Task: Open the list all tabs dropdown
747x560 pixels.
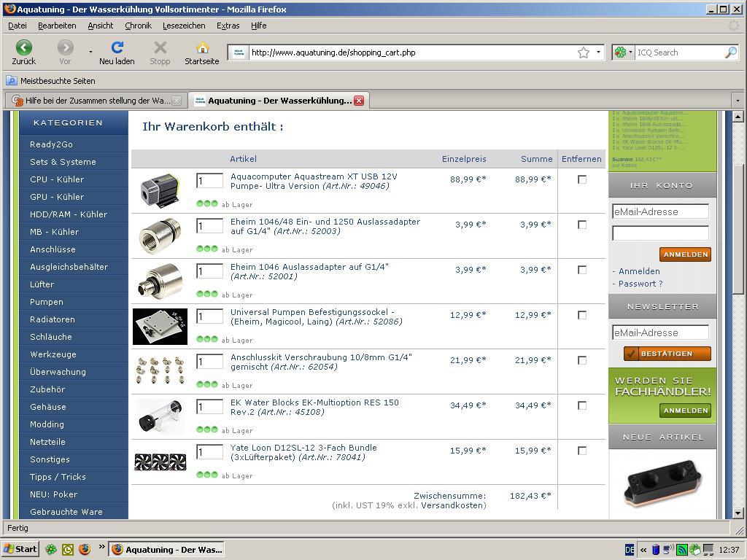Action: point(738,101)
